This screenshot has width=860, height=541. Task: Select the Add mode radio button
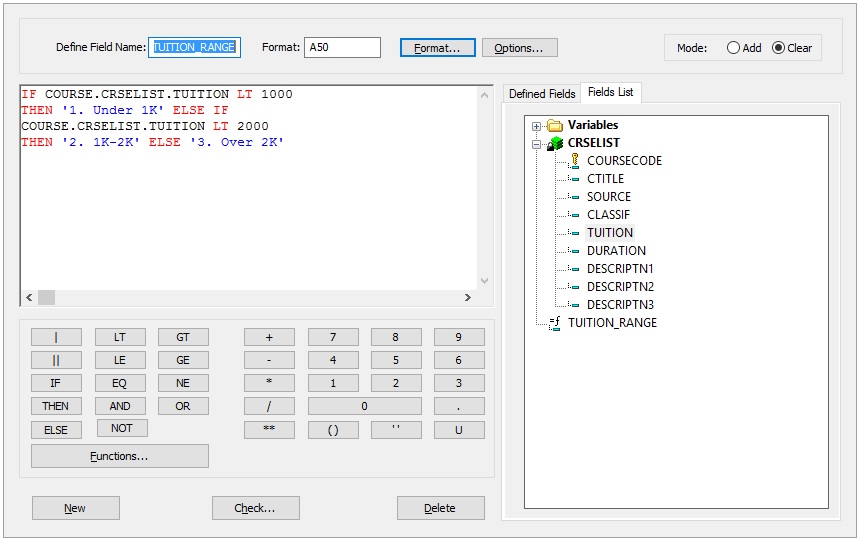[x=733, y=48]
